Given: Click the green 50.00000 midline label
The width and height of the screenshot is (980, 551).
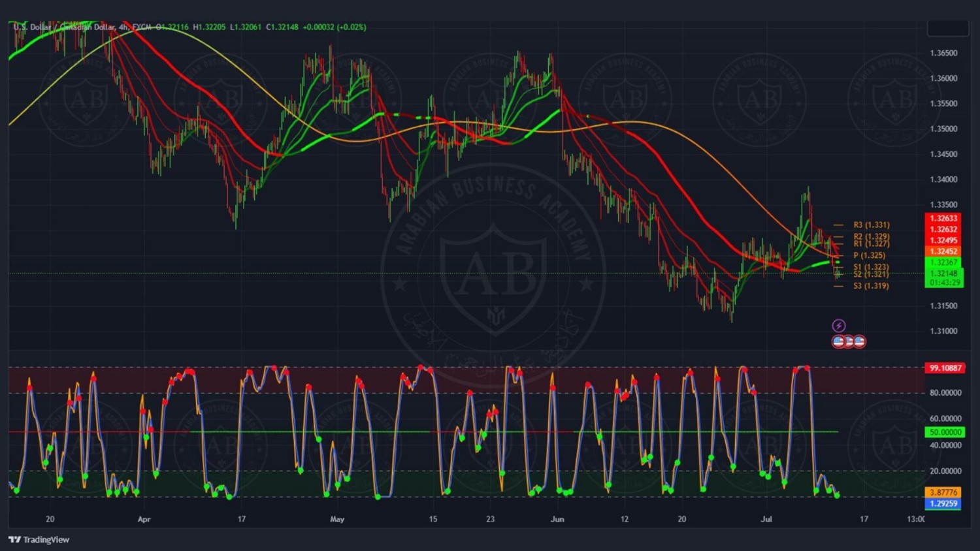Looking at the screenshot, I should coord(945,432).
